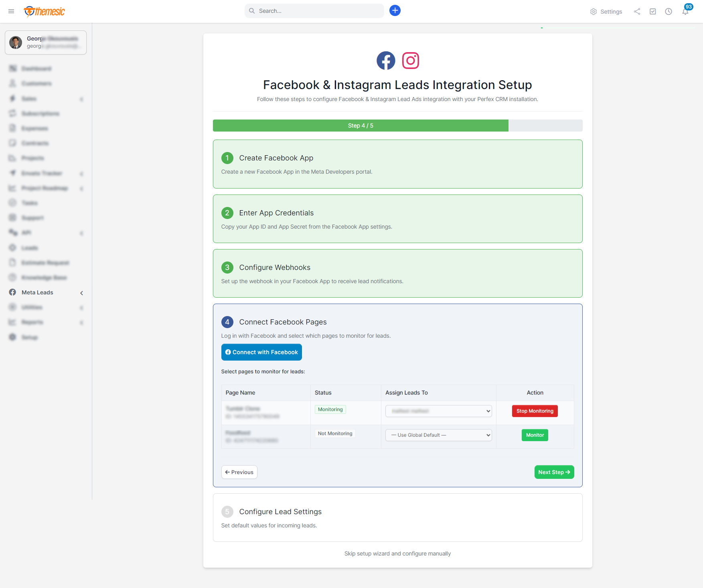Click the Facebook icon beside Meta Leads
The image size is (703, 588).
coord(12,292)
